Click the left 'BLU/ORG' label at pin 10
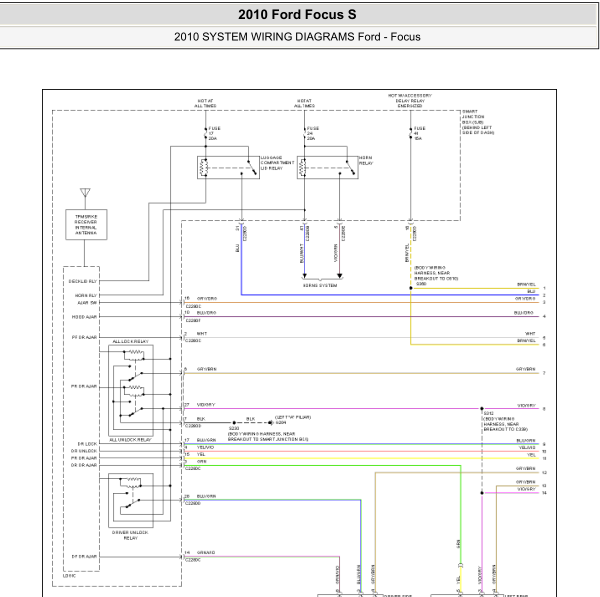The height and width of the screenshot is (597, 600). tap(207, 313)
